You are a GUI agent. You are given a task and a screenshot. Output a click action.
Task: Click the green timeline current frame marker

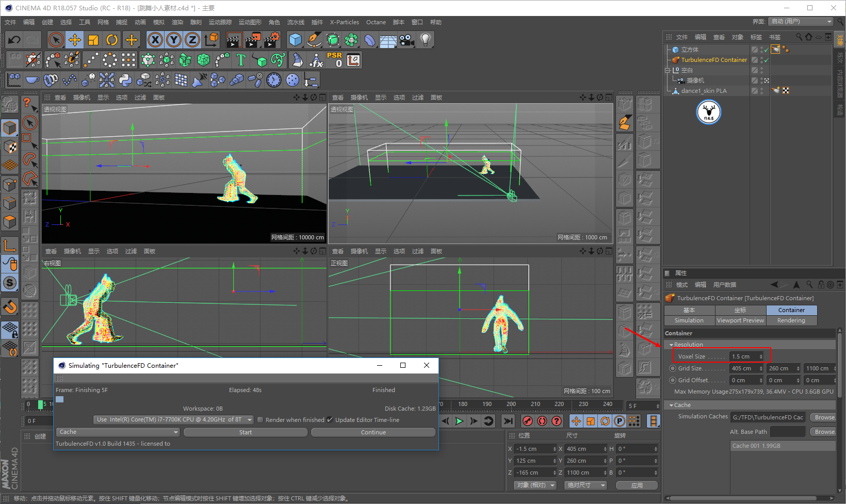[x=41, y=405]
